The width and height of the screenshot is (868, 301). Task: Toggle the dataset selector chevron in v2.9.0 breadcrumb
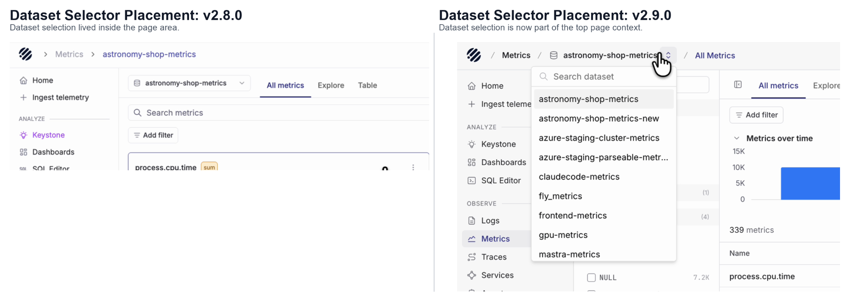click(668, 55)
